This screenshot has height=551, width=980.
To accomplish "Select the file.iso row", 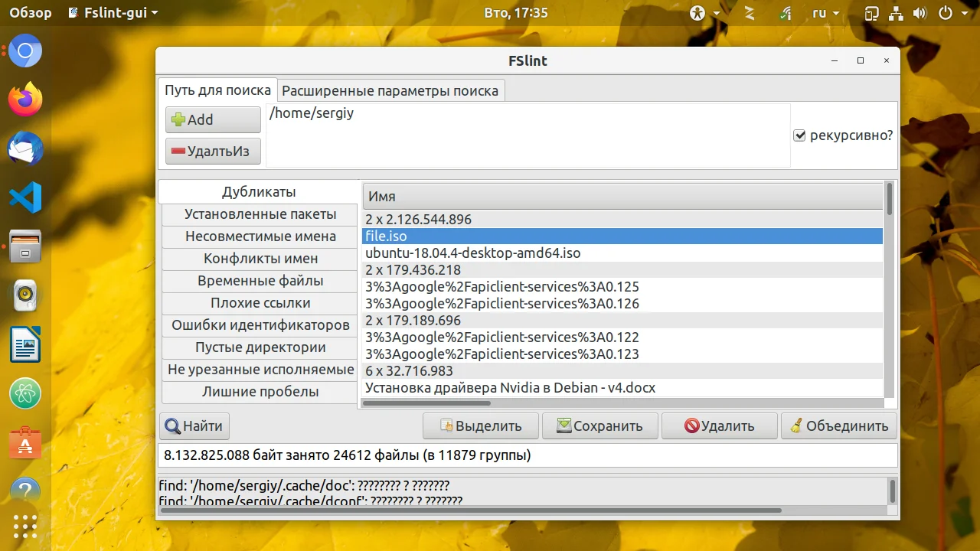I will coord(622,236).
